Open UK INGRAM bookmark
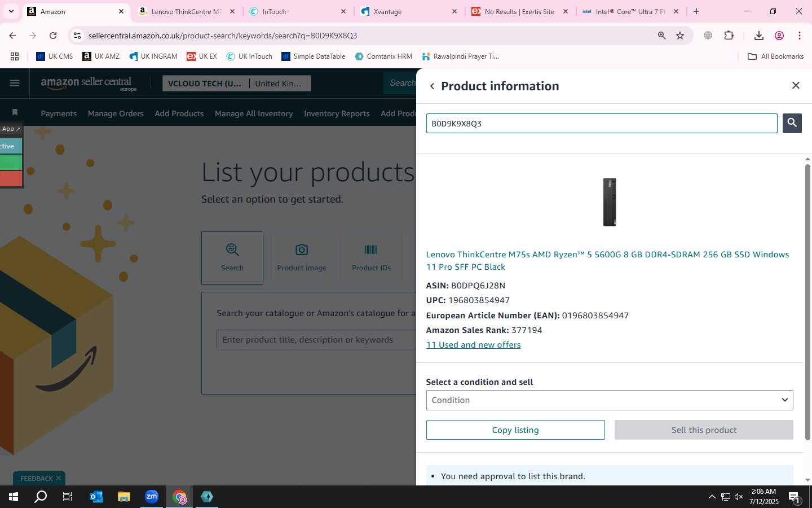This screenshot has height=508, width=812. (x=153, y=56)
